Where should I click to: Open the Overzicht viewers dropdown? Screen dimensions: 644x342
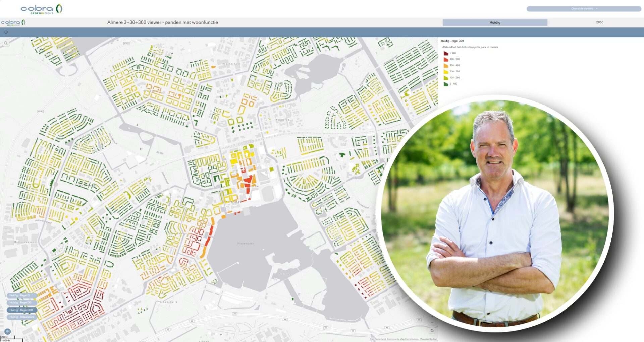584,9
